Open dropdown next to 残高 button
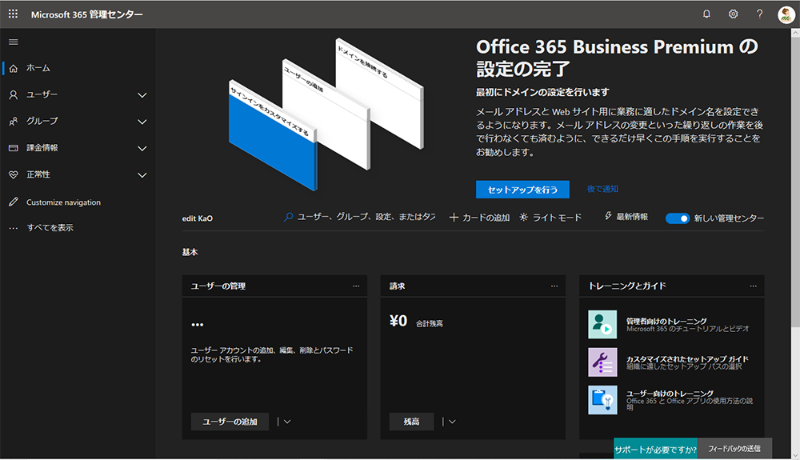Image resolution: width=800 pixels, height=460 pixels. tap(451, 422)
